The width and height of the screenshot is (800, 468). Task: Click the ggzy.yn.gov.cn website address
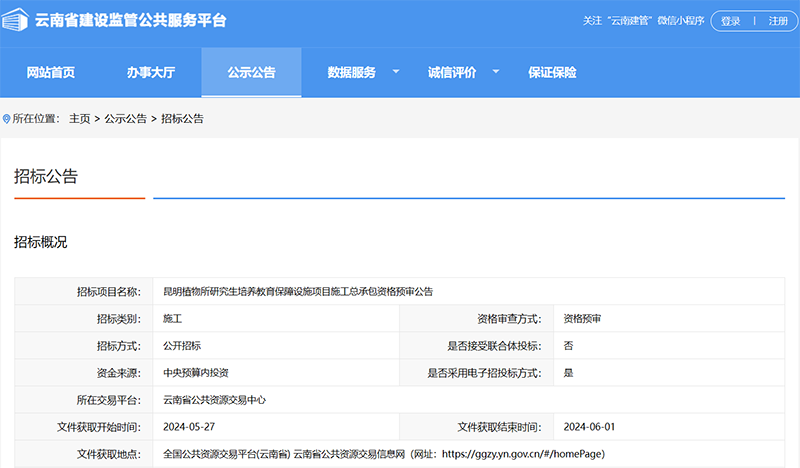(x=522, y=453)
